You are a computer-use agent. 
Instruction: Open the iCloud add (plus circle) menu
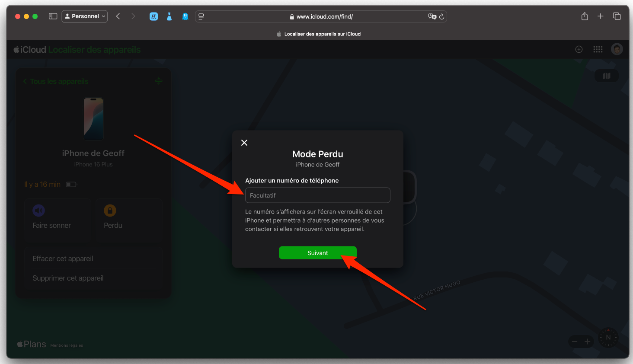click(579, 49)
